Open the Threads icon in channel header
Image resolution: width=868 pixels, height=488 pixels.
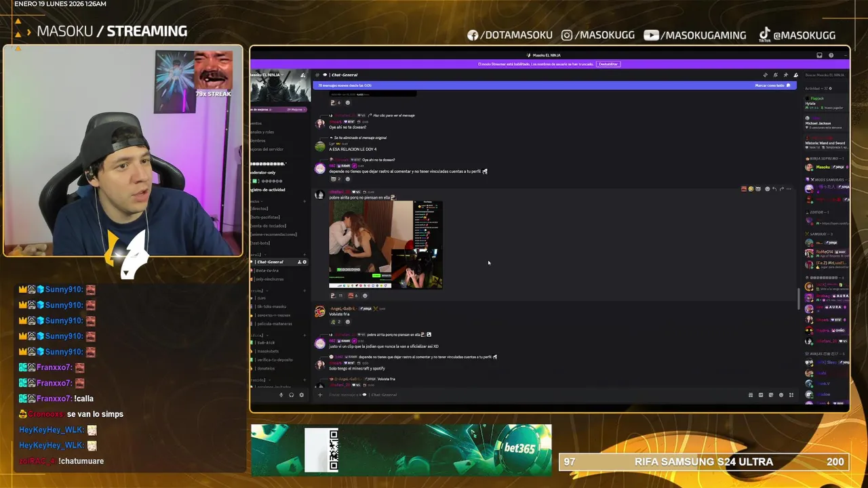click(765, 75)
